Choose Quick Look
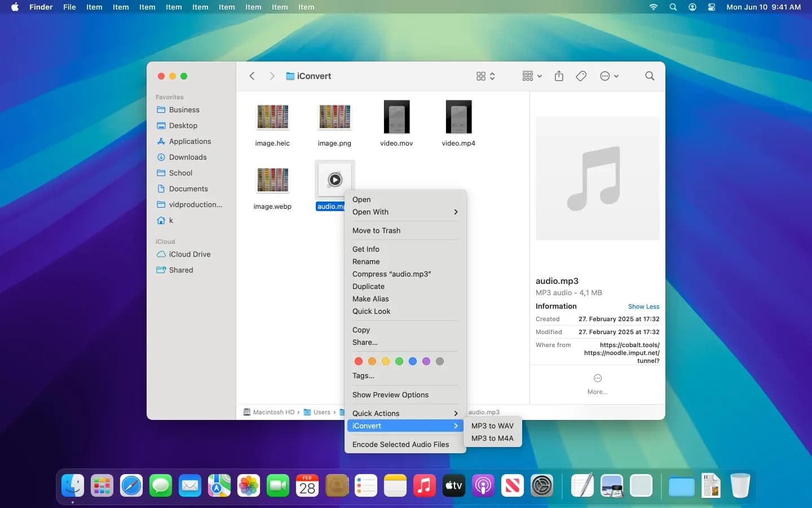 coord(405,312)
